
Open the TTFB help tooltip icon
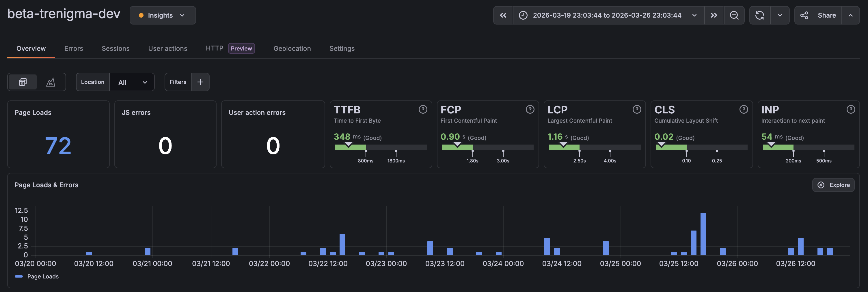pyautogui.click(x=423, y=109)
